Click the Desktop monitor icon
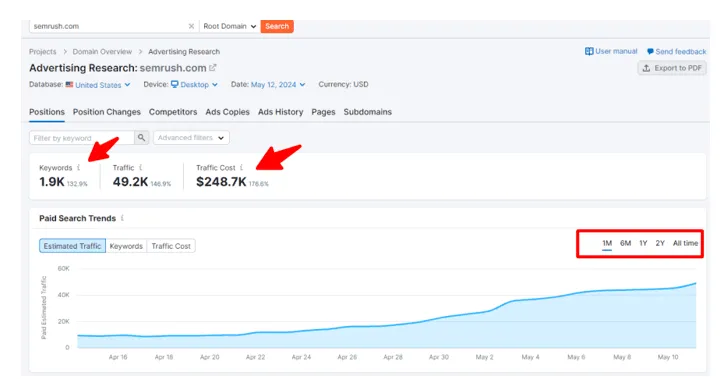The width and height of the screenshot is (720, 379). (x=174, y=85)
